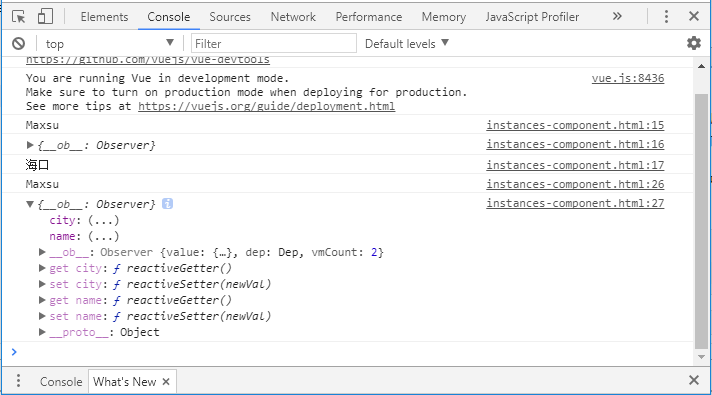The height and width of the screenshot is (395, 712).
Task: Open the Default levels dropdown
Action: coord(407,44)
